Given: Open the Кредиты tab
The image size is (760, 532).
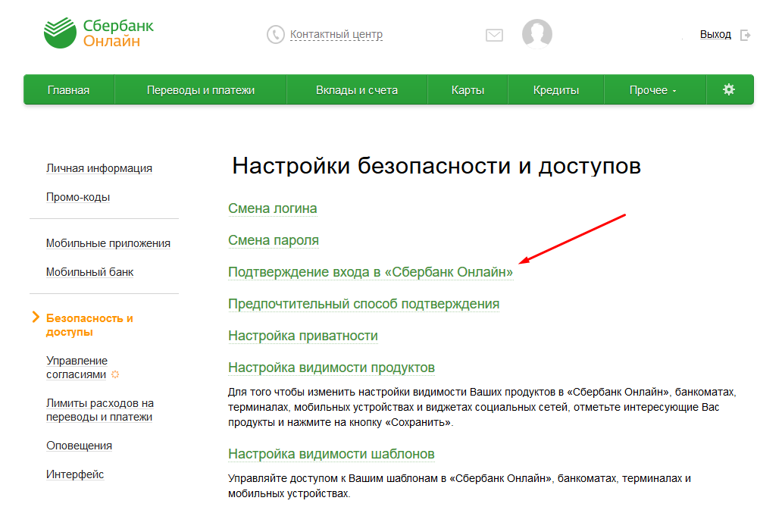Looking at the screenshot, I should (555, 89).
